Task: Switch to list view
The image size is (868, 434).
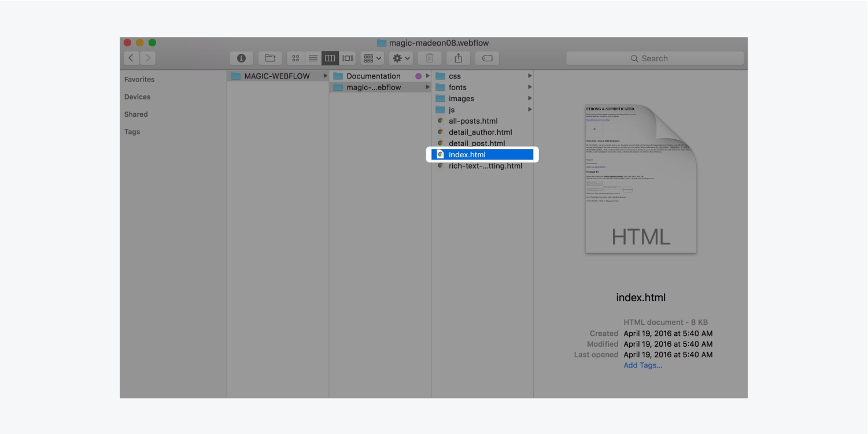Action: pos(313,58)
